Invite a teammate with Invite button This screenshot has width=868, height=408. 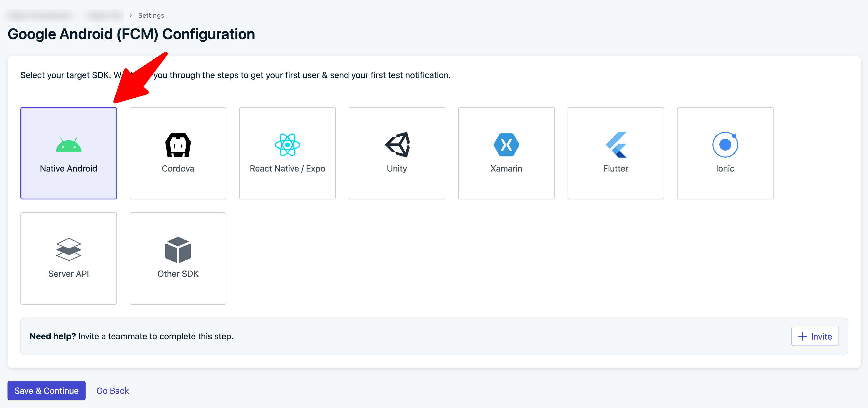click(815, 337)
